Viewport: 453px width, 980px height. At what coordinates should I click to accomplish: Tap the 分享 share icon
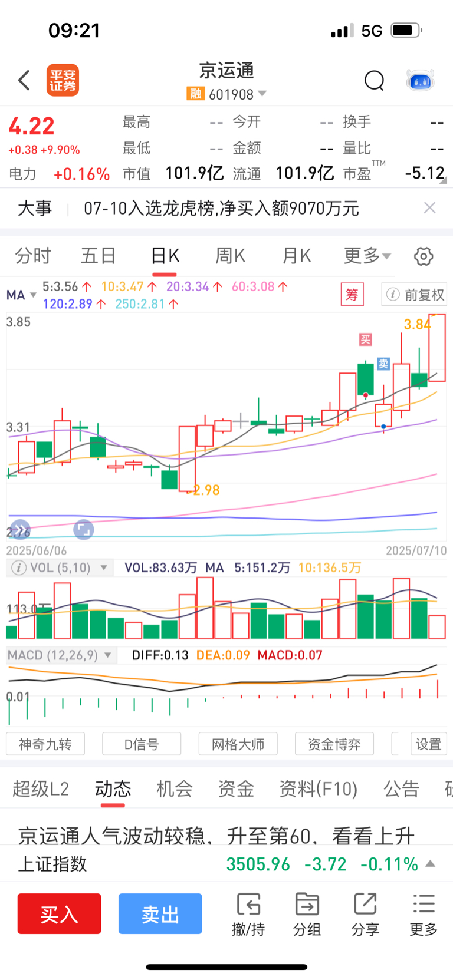[x=365, y=914]
